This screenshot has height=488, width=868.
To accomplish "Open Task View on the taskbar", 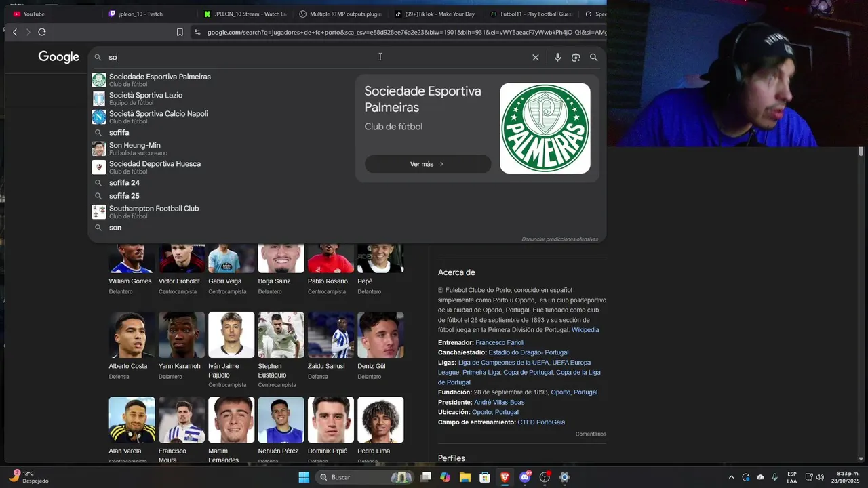I will (426, 477).
